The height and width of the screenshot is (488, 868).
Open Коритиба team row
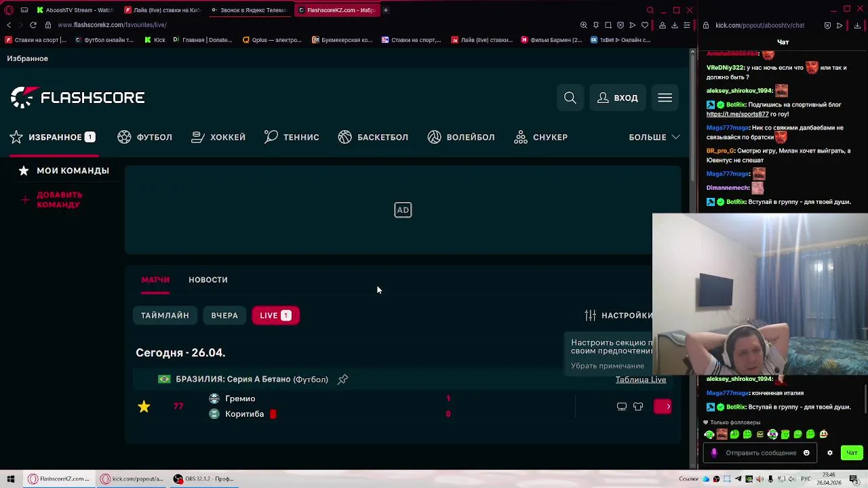(244, 414)
